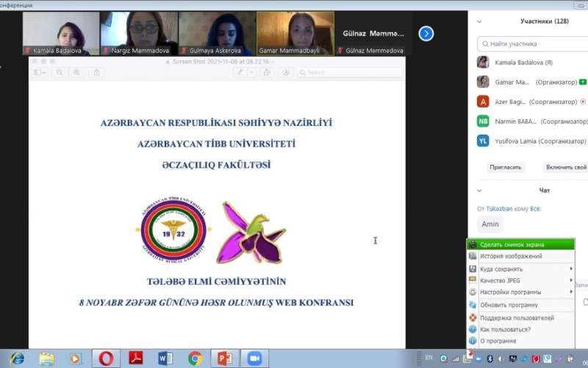Click Kamala Badalova's avatar in participants list
Screen dimensions: 588x368
pos(483,63)
